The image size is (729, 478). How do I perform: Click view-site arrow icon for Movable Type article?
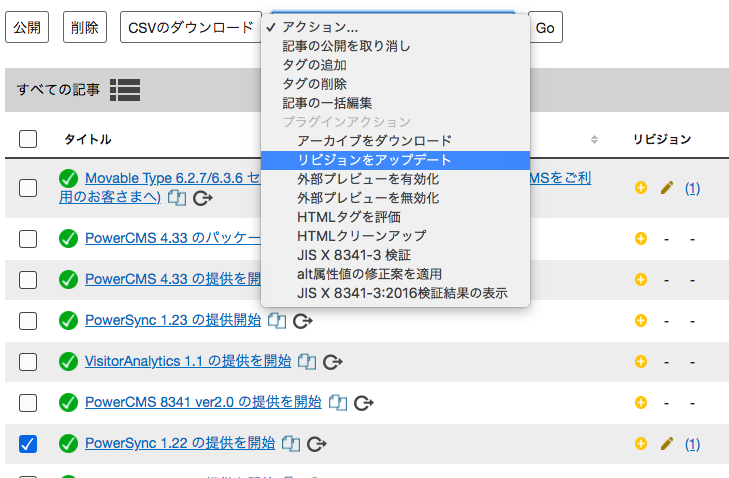203,198
